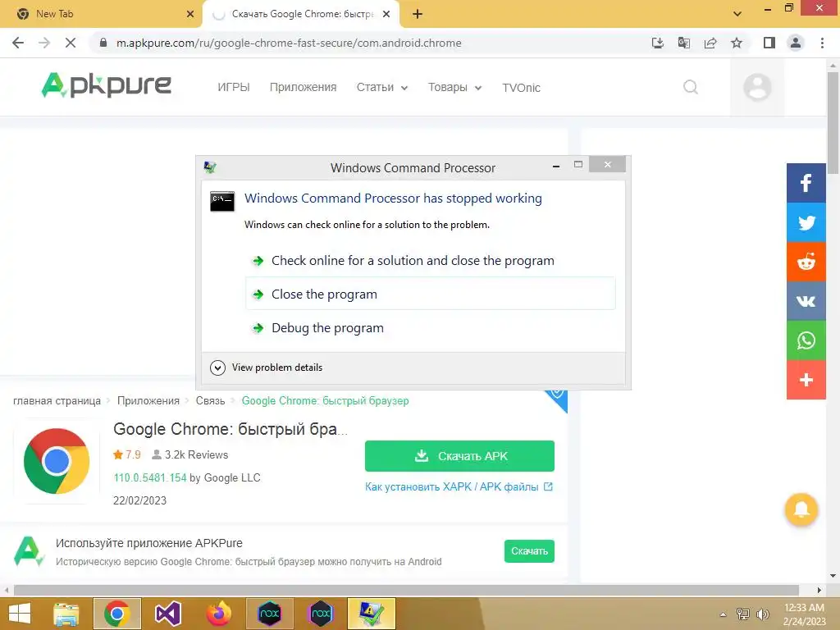The image size is (840, 630).
Task: Open Приложения in the top navigation
Action: pyautogui.click(x=303, y=87)
